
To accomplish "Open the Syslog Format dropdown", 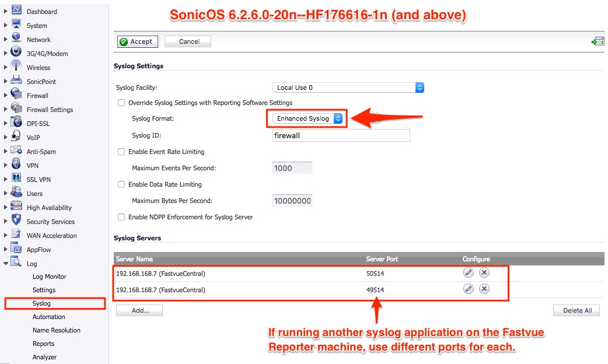I will [x=308, y=118].
